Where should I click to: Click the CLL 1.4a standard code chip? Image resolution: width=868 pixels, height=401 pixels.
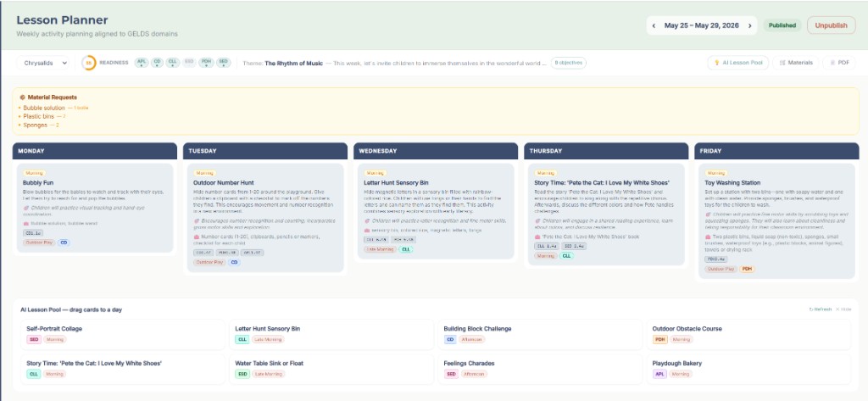point(546,246)
